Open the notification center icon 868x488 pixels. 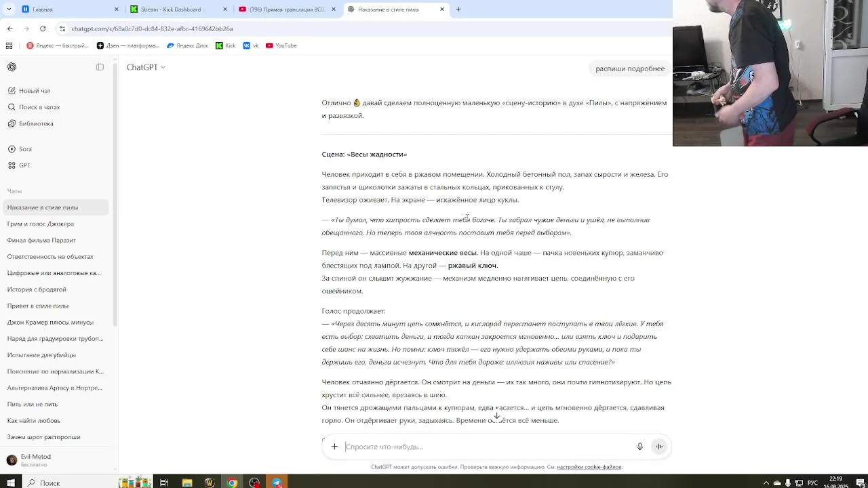(x=860, y=483)
